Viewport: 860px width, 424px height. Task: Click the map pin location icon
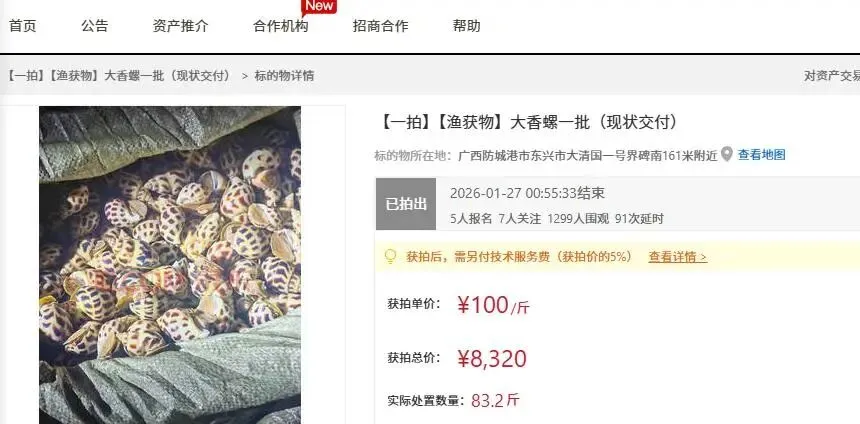click(727, 155)
